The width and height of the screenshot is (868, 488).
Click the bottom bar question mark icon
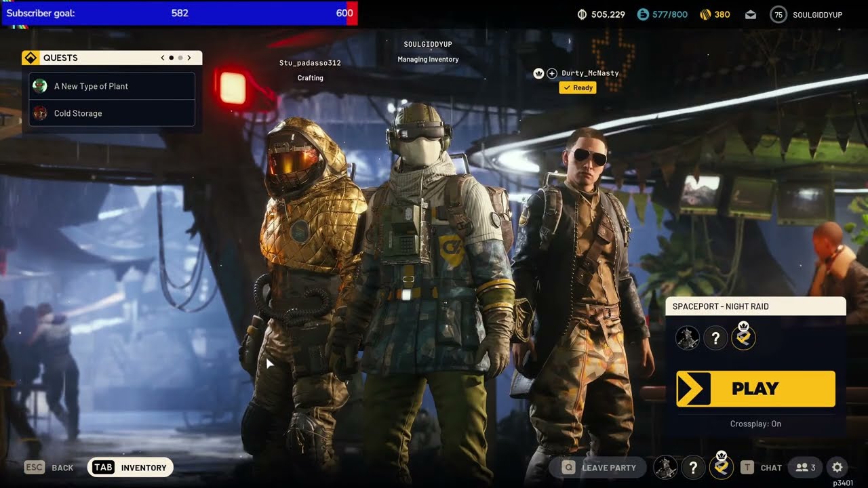[693, 467]
